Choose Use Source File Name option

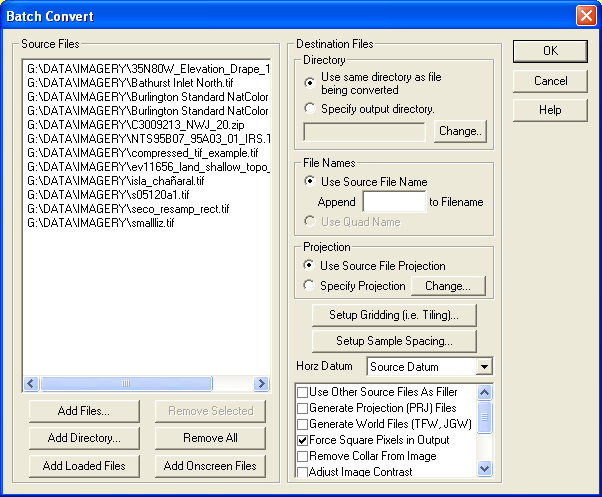(311, 182)
